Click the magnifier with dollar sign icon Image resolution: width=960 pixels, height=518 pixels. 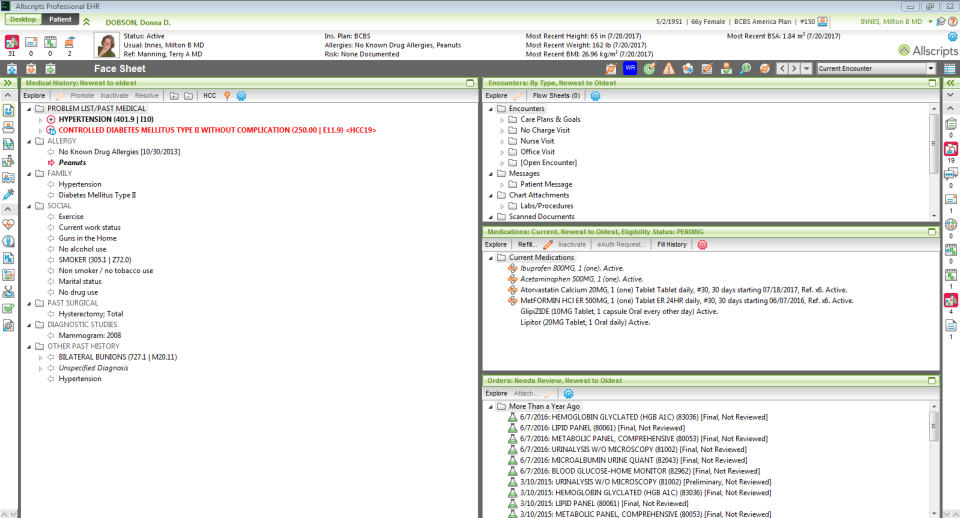tap(745, 69)
